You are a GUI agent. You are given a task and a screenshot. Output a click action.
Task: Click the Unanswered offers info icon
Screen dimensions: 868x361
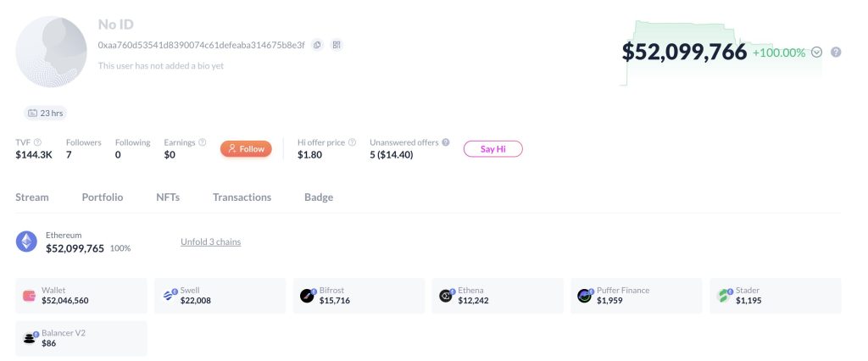[446, 142]
